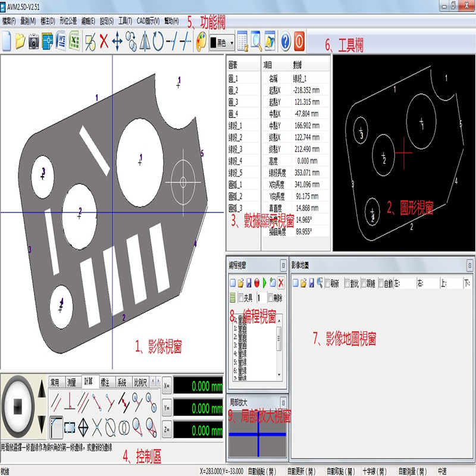Tick the 對比 checkbox in 影像地圖
Viewport: 476px width, 476px height.
tap(347, 283)
